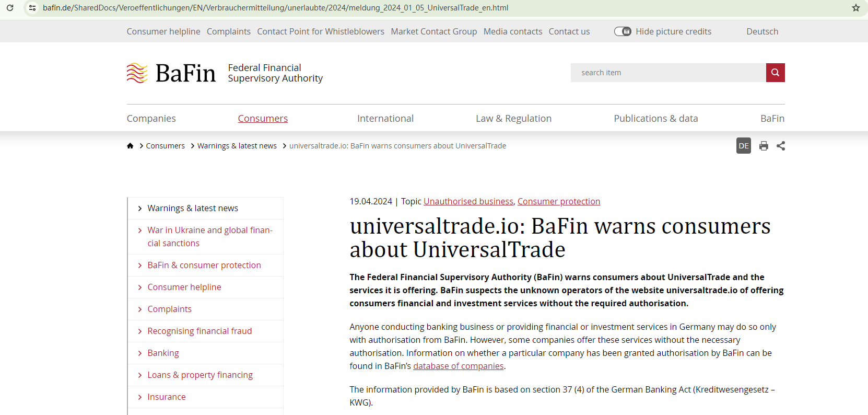Open the Companies main menu
This screenshot has height=415, width=868.
pyautogui.click(x=151, y=119)
